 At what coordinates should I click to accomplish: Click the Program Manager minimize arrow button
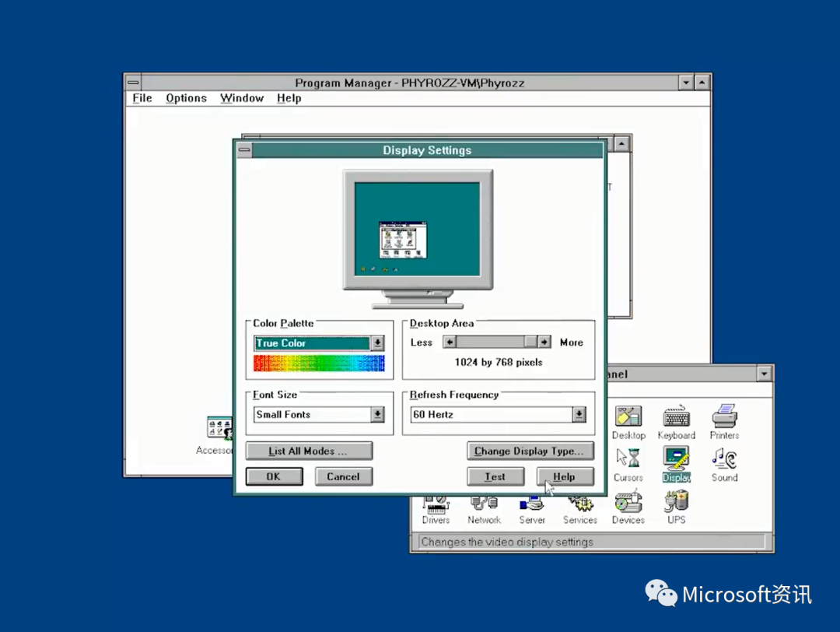[x=686, y=83]
